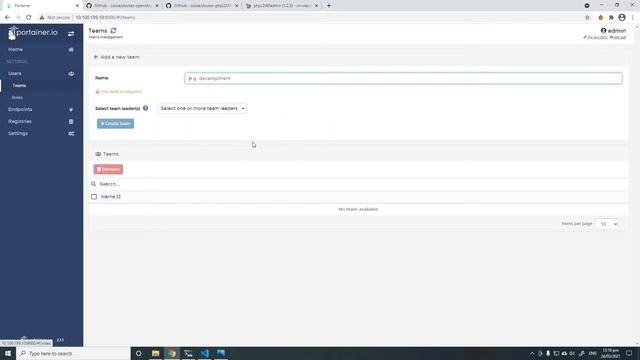The image size is (640, 360).
Task: Click the house icon next to Home
Action: coord(71,49)
